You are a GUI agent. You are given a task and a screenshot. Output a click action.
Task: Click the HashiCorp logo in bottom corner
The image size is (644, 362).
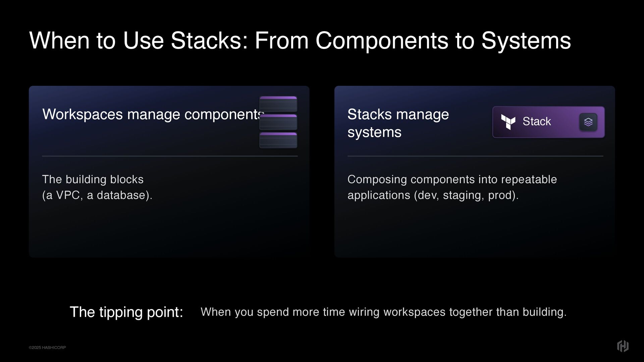623,346
